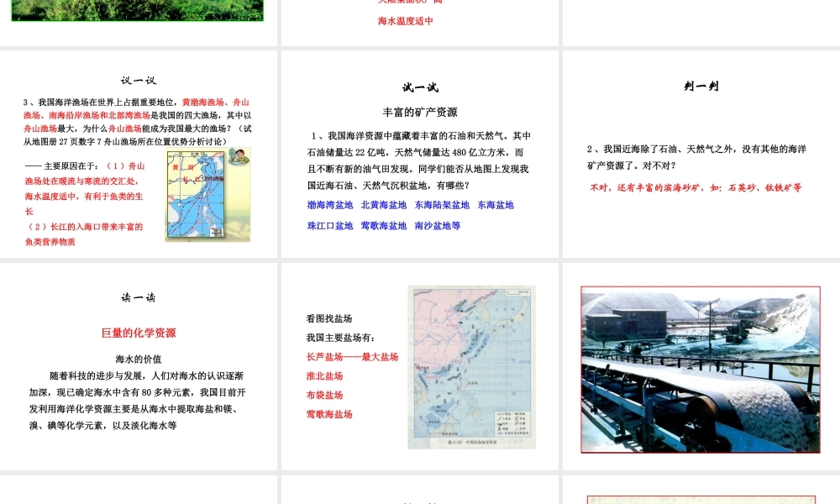The width and height of the screenshot is (840, 504).
Task: Click the conveyor belt salt photo
Action: point(701,370)
